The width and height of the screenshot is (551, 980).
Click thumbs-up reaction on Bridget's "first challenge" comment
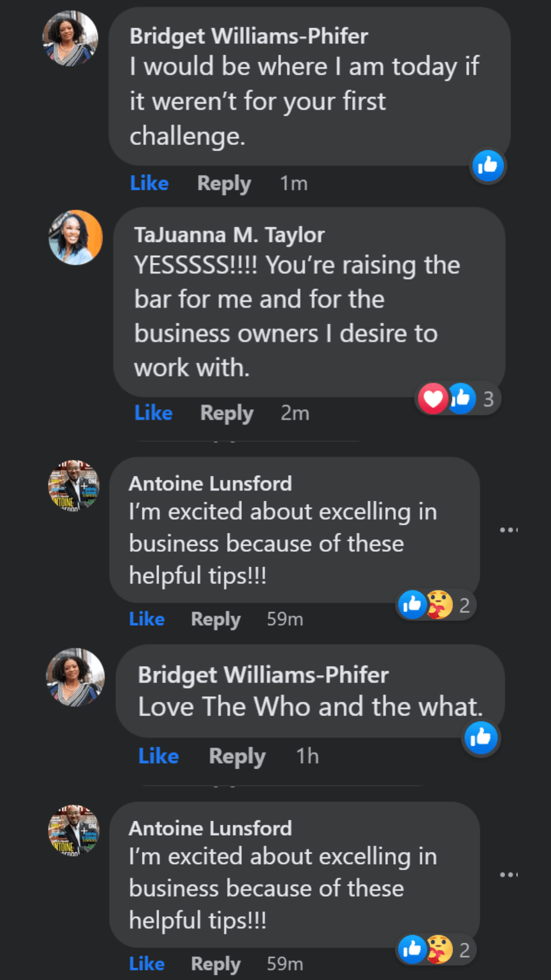pos(488,166)
